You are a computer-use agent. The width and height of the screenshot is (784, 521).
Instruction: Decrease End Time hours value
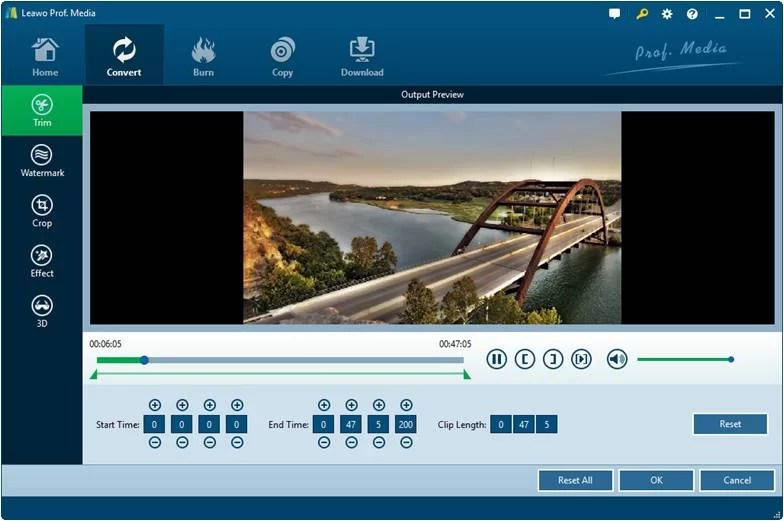pyautogui.click(x=324, y=442)
